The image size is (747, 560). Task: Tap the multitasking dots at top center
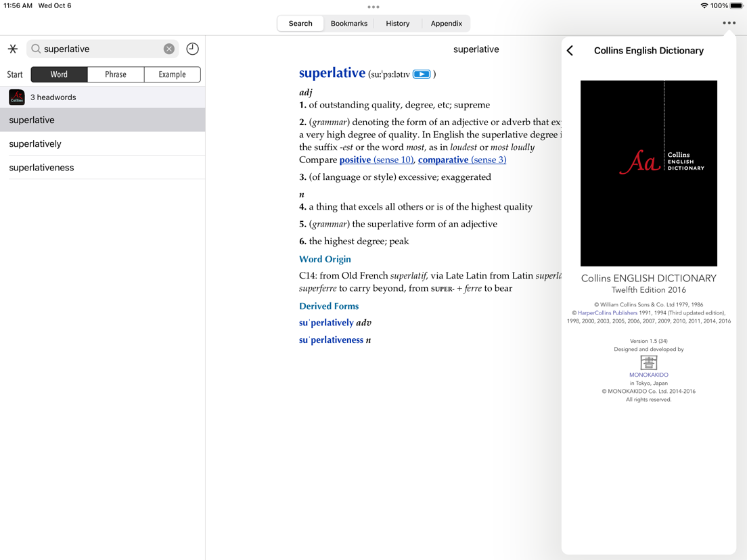[x=373, y=7]
